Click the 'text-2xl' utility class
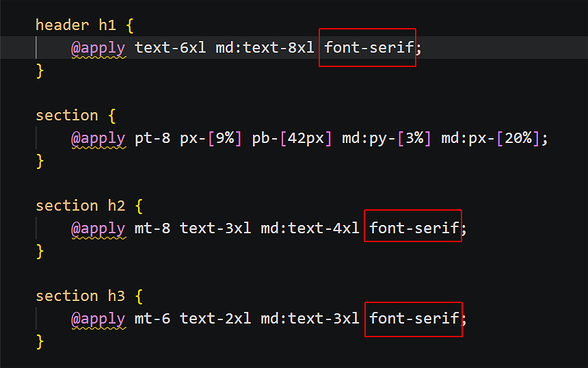The image size is (588, 368). click(x=215, y=319)
